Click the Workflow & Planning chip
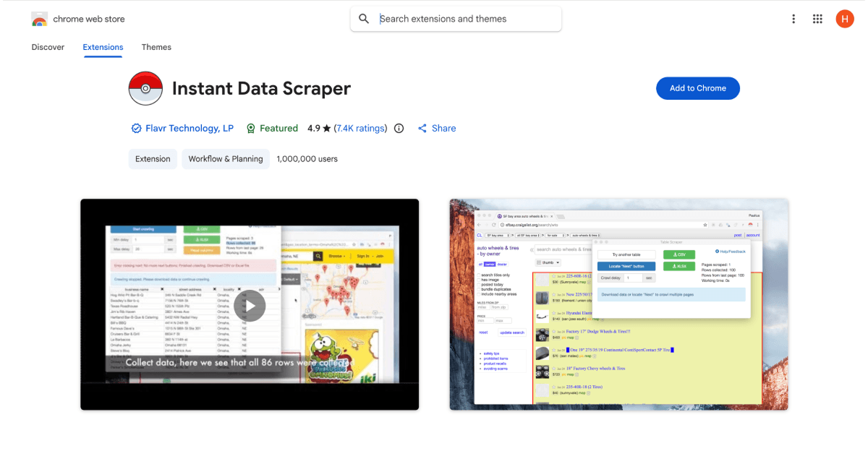Image resolution: width=868 pixels, height=472 pixels. [226, 159]
